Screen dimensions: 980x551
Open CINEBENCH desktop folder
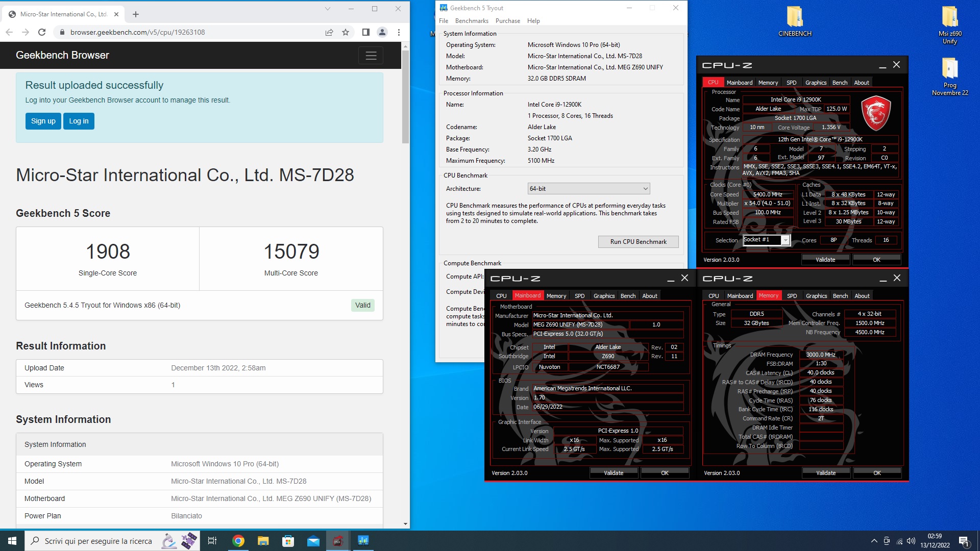click(x=795, y=21)
